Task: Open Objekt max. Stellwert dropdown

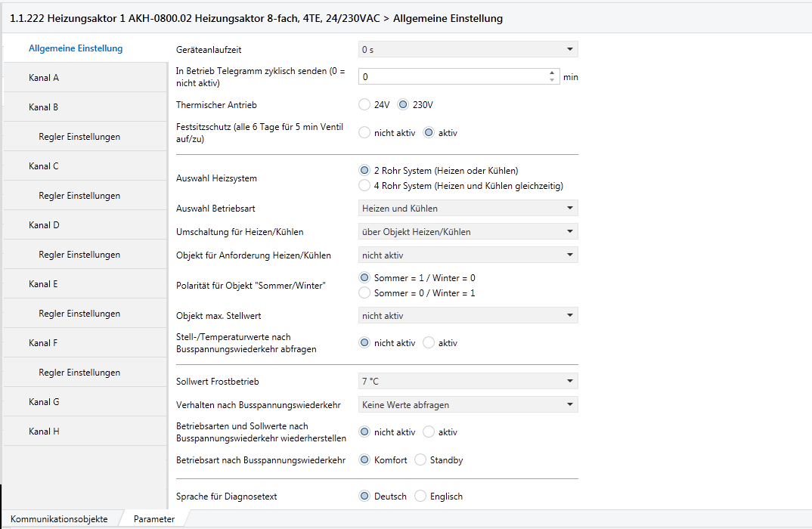Action: pyautogui.click(x=467, y=316)
